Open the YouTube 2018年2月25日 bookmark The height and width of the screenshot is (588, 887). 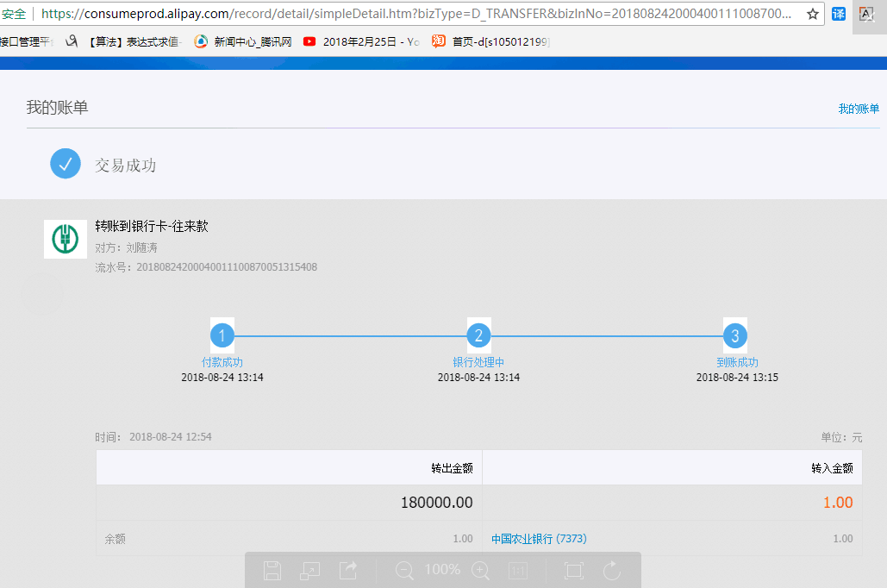(x=361, y=42)
